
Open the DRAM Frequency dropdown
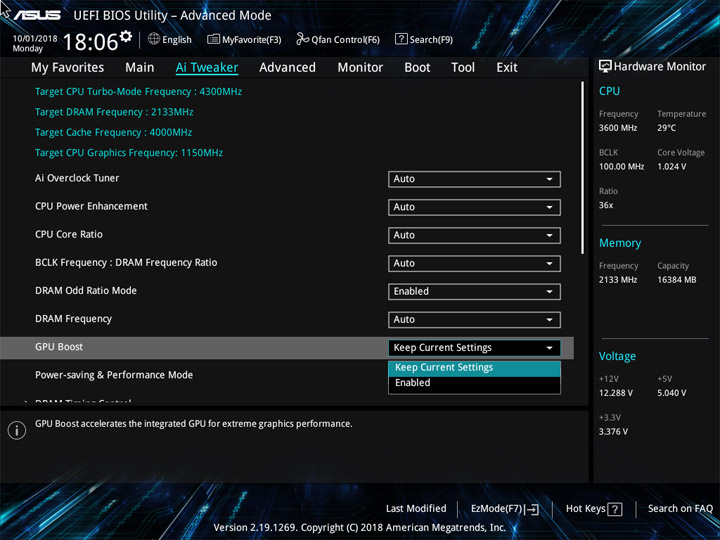tap(474, 320)
